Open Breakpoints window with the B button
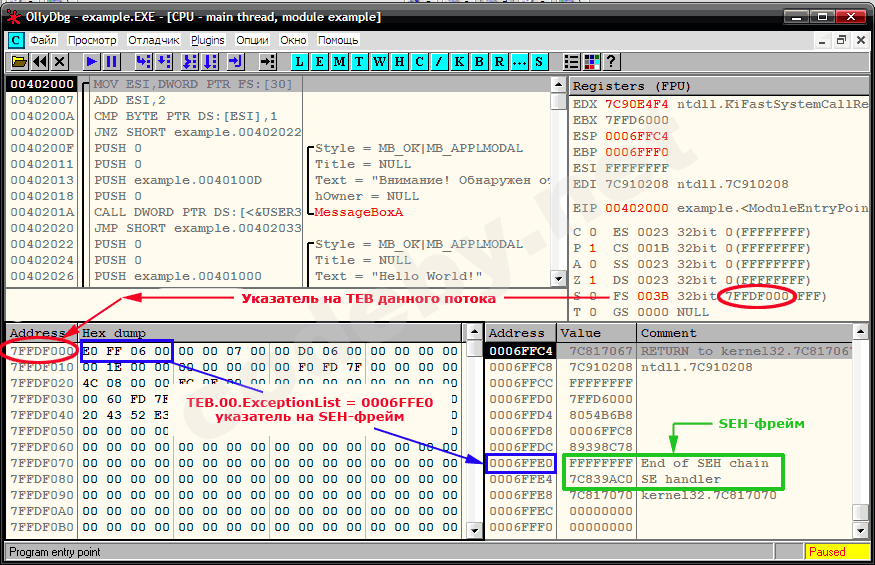The width and height of the screenshot is (875, 565). tap(479, 62)
